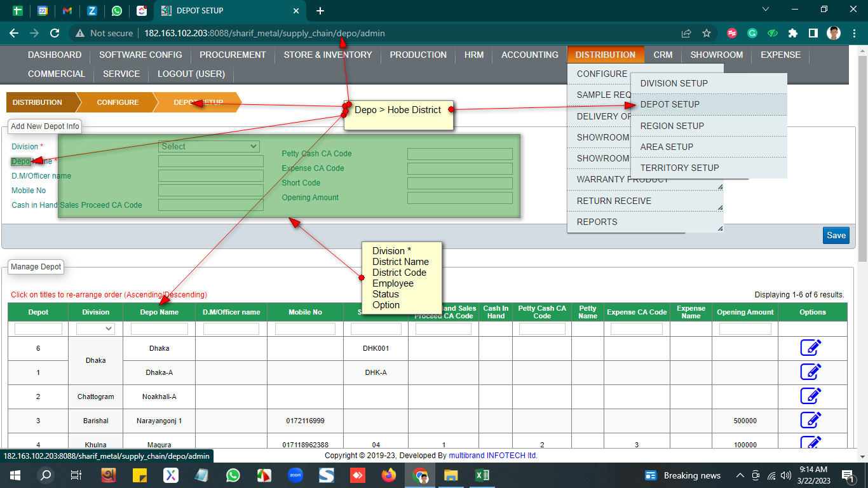Screen dimensions: 868x488
Task: Bookmark this page with the star icon
Action: pos(707,33)
